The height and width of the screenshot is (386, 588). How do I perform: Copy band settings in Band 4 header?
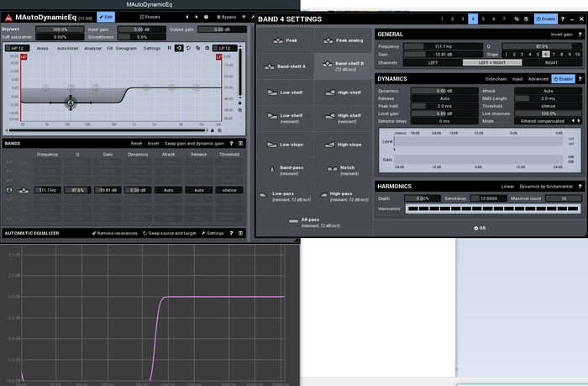click(517, 19)
